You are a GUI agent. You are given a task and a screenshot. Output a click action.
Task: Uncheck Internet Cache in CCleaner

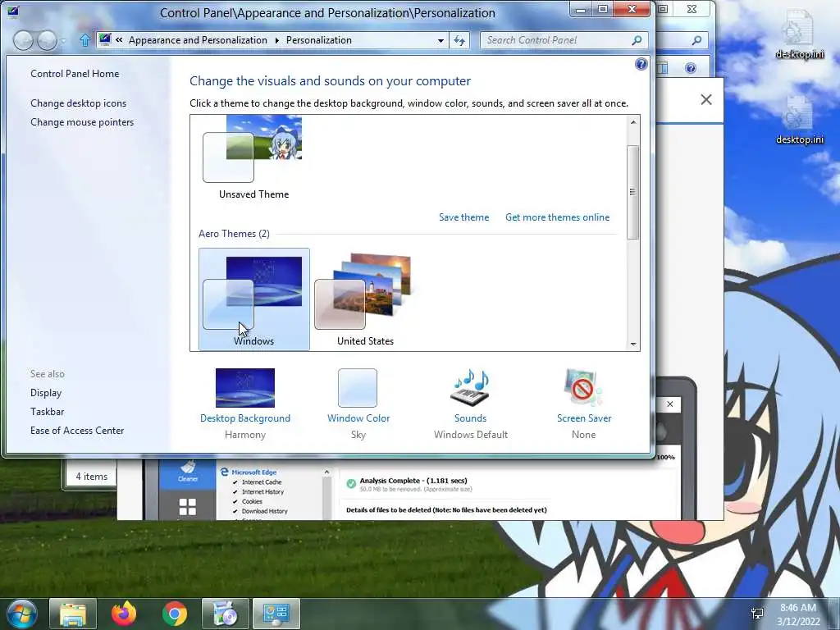click(x=235, y=482)
